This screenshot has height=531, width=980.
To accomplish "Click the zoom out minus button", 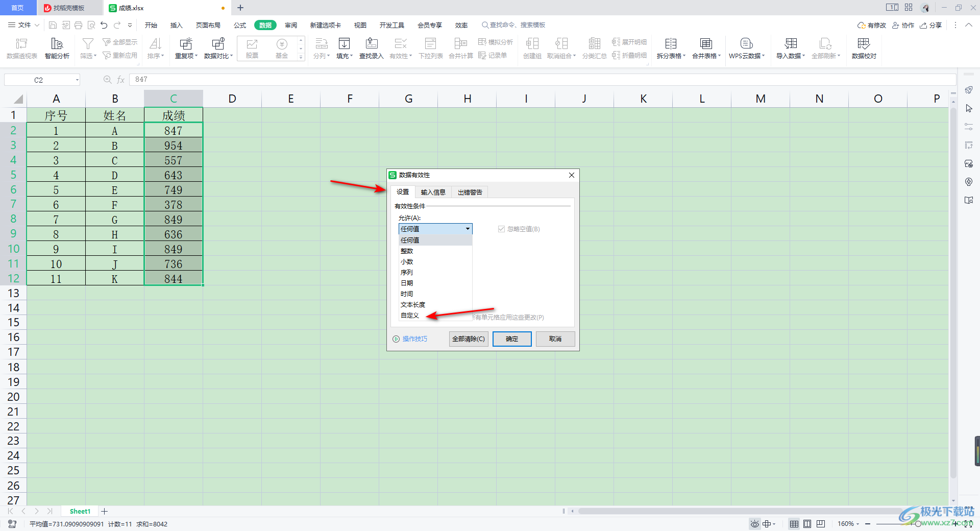I will coord(868,524).
